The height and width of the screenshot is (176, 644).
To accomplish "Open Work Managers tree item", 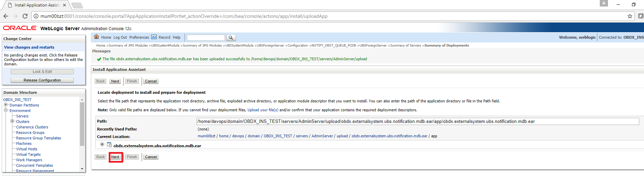I will click(29, 160).
